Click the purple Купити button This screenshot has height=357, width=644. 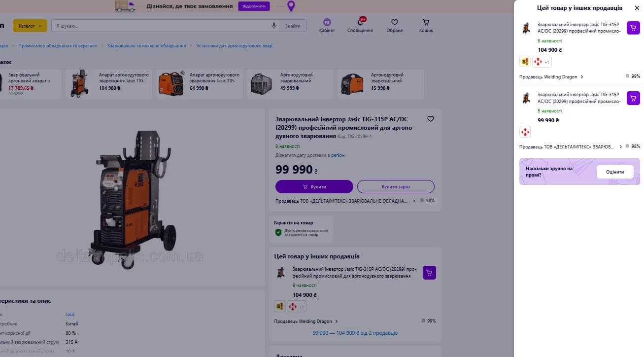pyautogui.click(x=314, y=187)
